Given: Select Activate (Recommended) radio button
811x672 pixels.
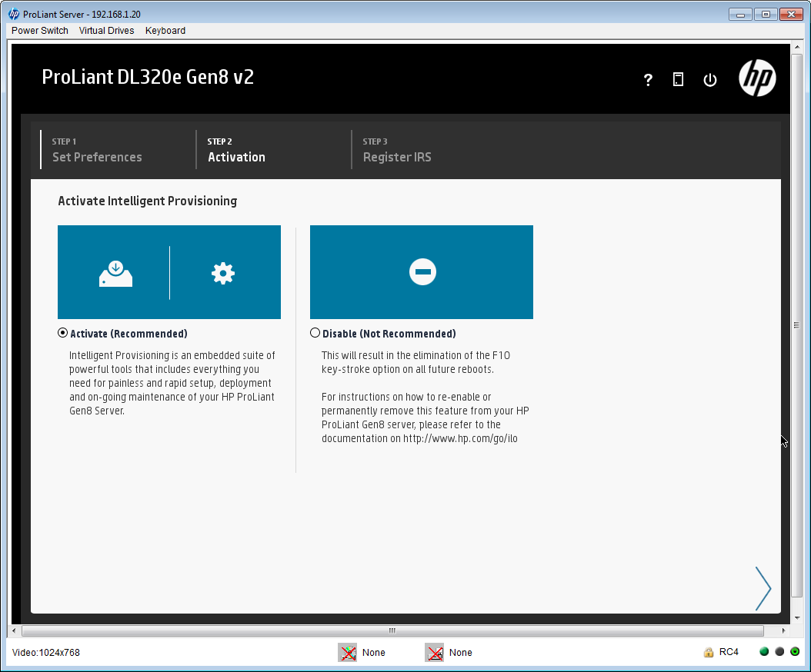Looking at the screenshot, I should click(62, 333).
